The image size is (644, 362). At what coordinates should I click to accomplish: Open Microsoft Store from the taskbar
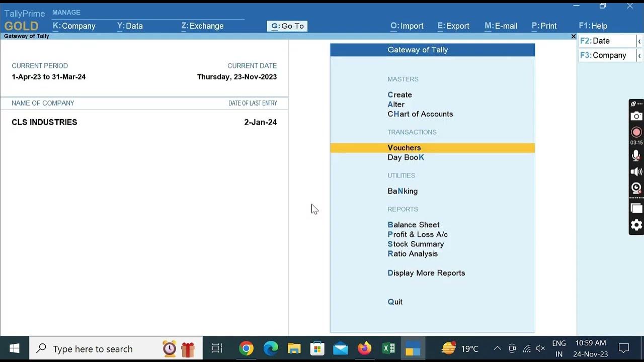pos(317,348)
